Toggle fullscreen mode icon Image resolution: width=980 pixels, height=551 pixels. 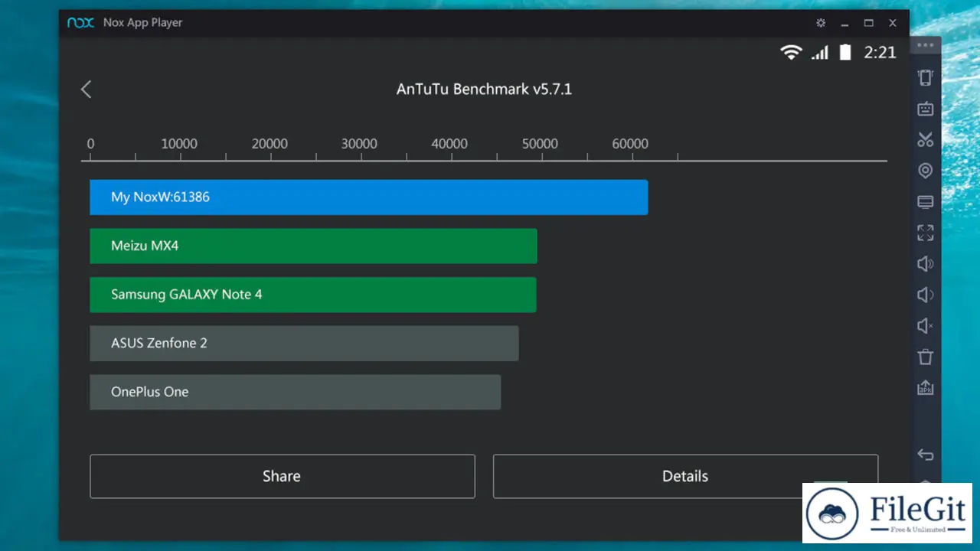[926, 233]
